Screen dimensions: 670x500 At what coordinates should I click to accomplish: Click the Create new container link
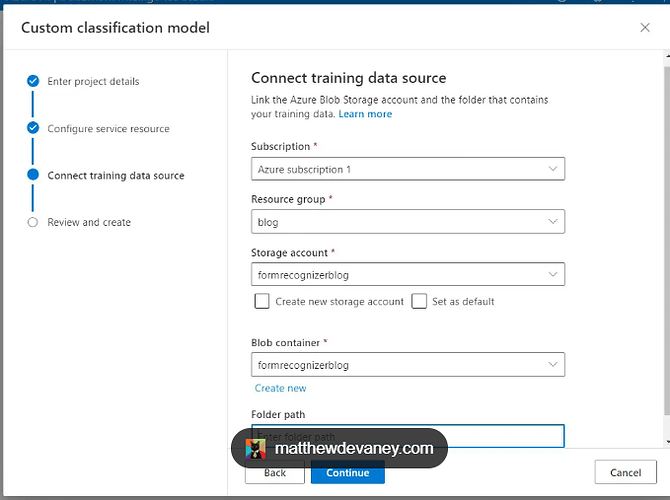tap(280, 388)
